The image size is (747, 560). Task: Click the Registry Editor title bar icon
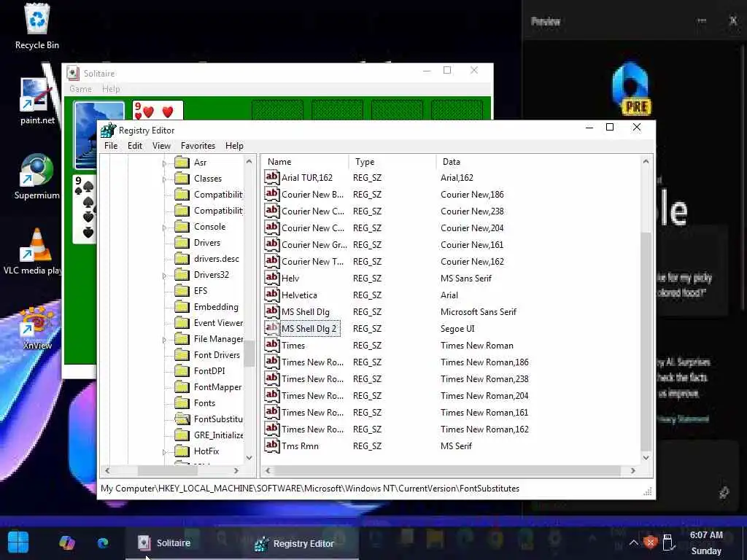pyautogui.click(x=109, y=130)
